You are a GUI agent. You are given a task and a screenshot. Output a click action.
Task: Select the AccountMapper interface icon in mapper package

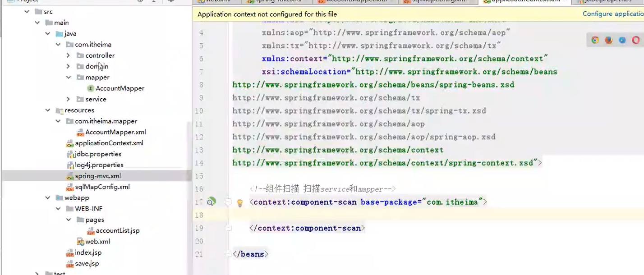pyautogui.click(x=90, y=88)
